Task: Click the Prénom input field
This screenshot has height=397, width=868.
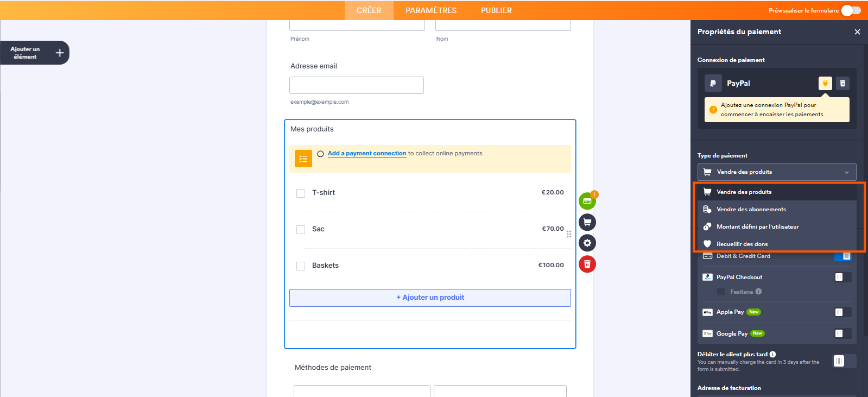Action: tap(357, 26)
